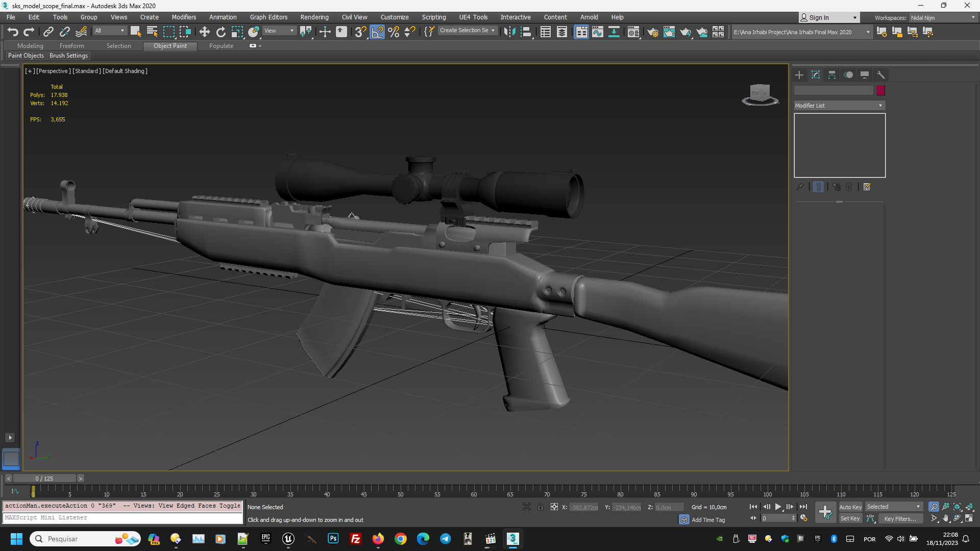The width and height of the screenshot is (980, 551).
Task: Open Select by Name dialog
Action: pyautogui.click(x=152, y=32)
